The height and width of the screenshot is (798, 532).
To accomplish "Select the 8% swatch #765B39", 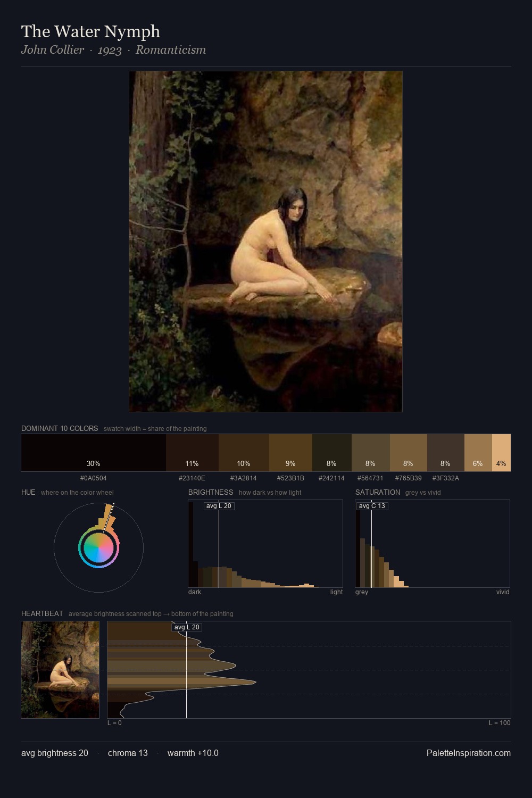I will [x=408, y=453].
